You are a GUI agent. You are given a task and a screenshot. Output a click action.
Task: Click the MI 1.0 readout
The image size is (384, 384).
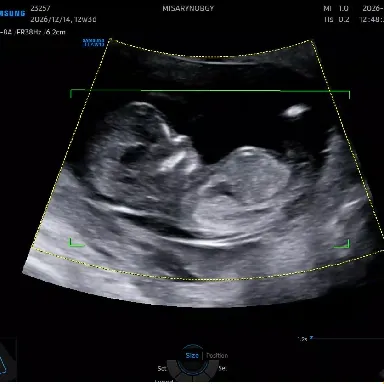[x=336, y=9]
